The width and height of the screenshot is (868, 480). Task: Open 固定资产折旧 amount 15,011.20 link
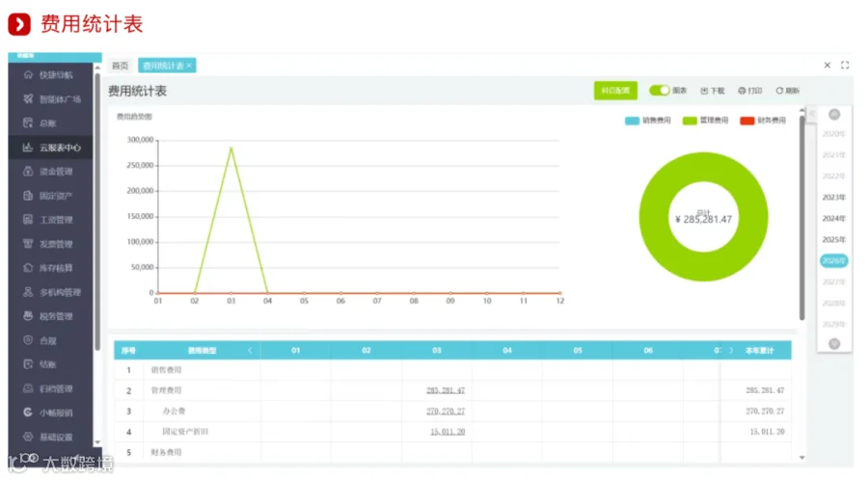coord(448,432)
